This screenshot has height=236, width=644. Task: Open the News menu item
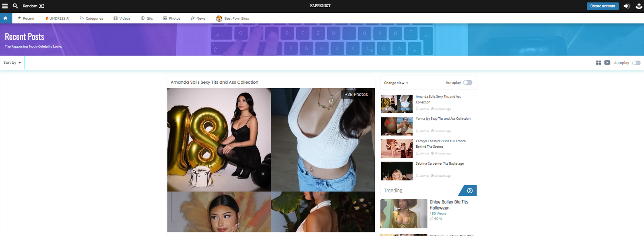point(198,19)
